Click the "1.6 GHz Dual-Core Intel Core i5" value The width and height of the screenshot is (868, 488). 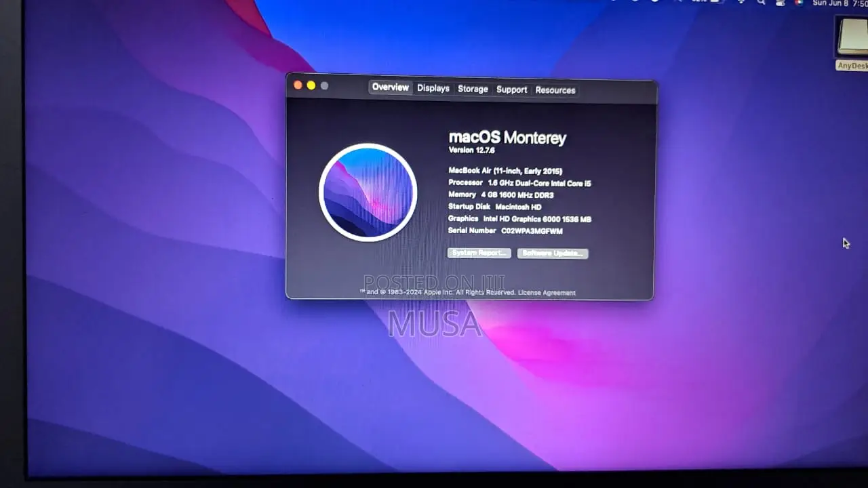coord(540,183)
